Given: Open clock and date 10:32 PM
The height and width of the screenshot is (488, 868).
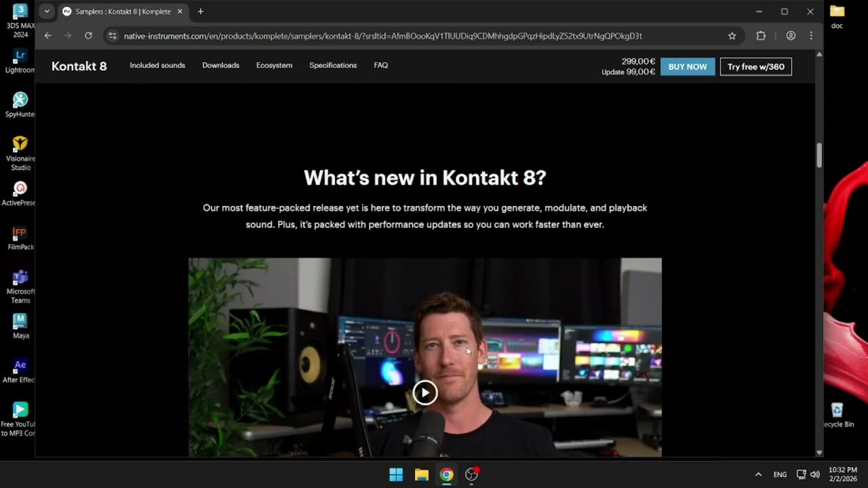Looking at the screenshot, I should (x=843, y=474).
